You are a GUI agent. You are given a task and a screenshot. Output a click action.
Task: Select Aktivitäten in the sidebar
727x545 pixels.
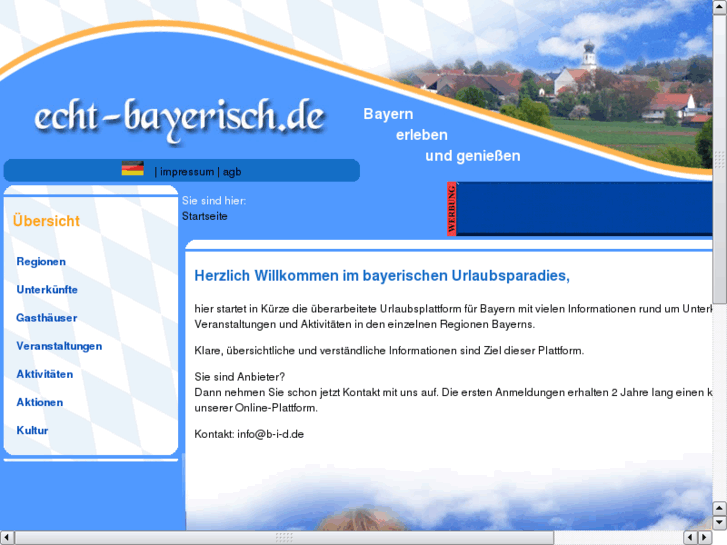[x=45, y=374]
